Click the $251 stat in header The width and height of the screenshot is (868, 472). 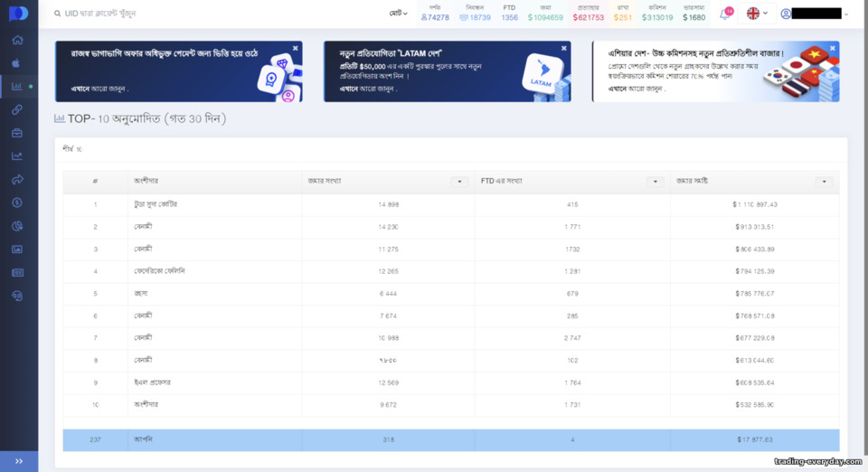click(x=623, y=14)
